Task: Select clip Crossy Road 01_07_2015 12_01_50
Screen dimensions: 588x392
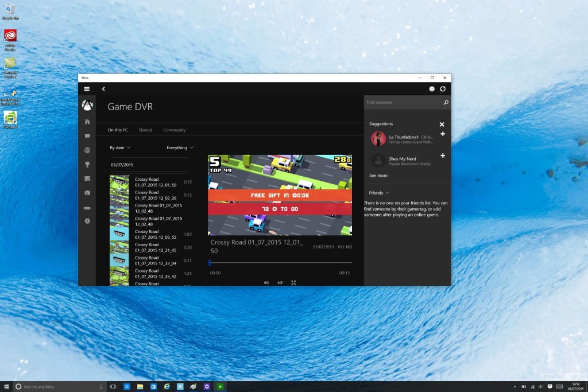Action: [151, 182]
